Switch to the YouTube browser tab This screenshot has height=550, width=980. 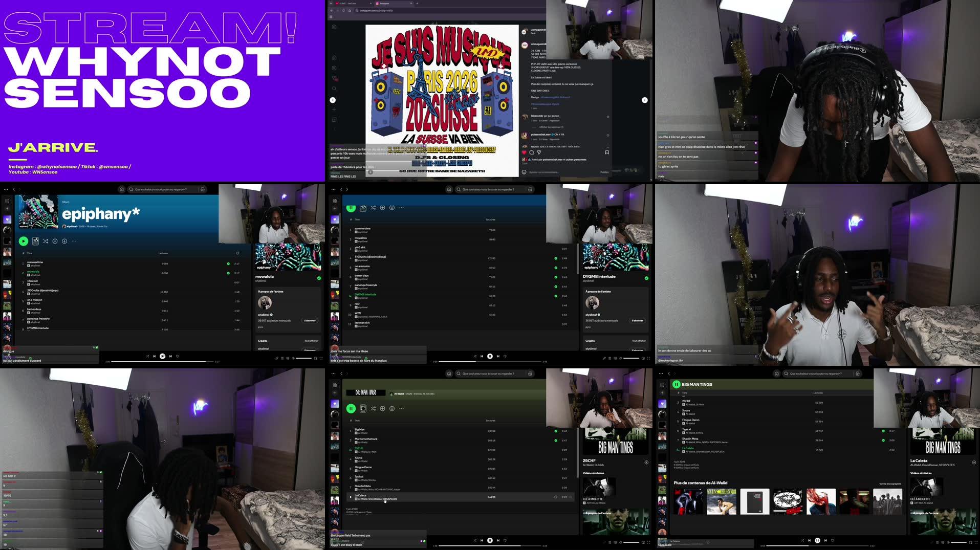[354, 3]
